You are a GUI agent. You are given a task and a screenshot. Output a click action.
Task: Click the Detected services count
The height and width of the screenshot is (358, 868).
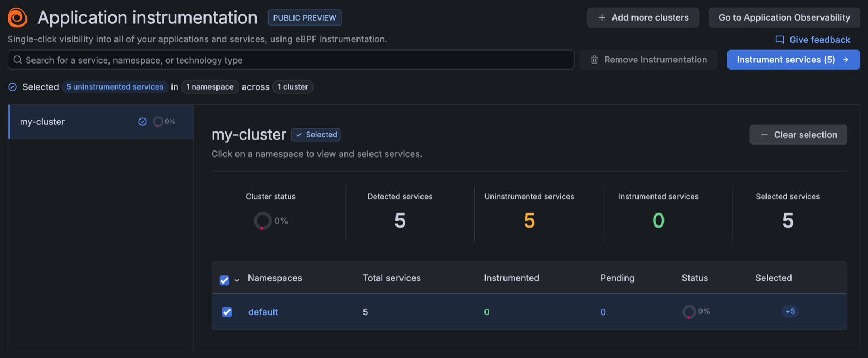[400, 221]
